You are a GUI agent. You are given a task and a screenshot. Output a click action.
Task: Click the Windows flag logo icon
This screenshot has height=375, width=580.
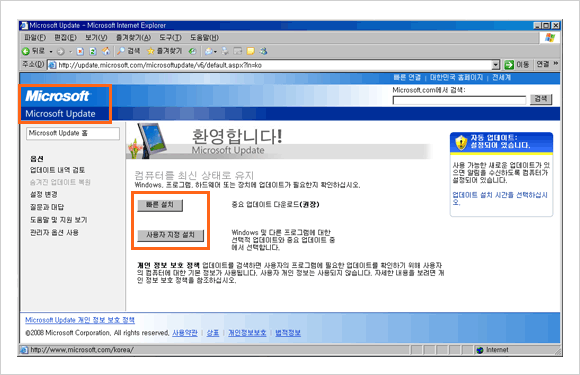(x=550, y=38)
